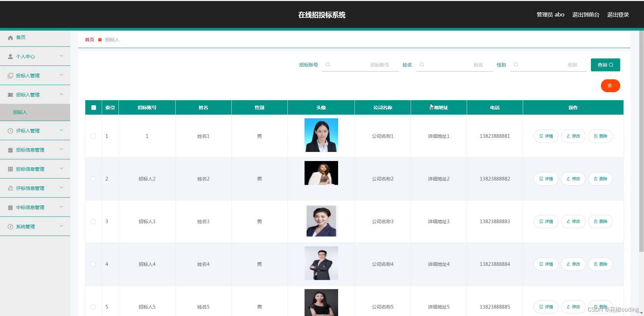The image size is (644, 316).
Task: Click cell 公司名称3
Action: pyautogui.click(x=382, y=222)
